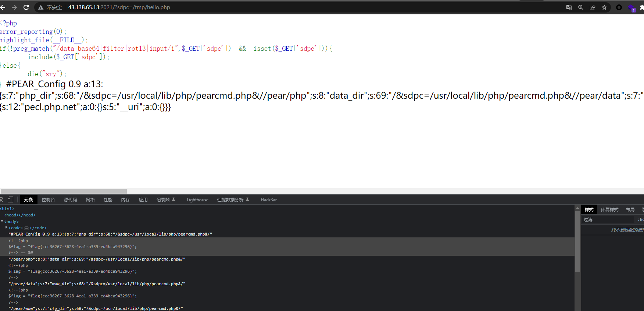The height and width of the screenshot is (311, 644).
Task: Toggle the device toolbar icon in DevTools
Action: pos(11,199)
